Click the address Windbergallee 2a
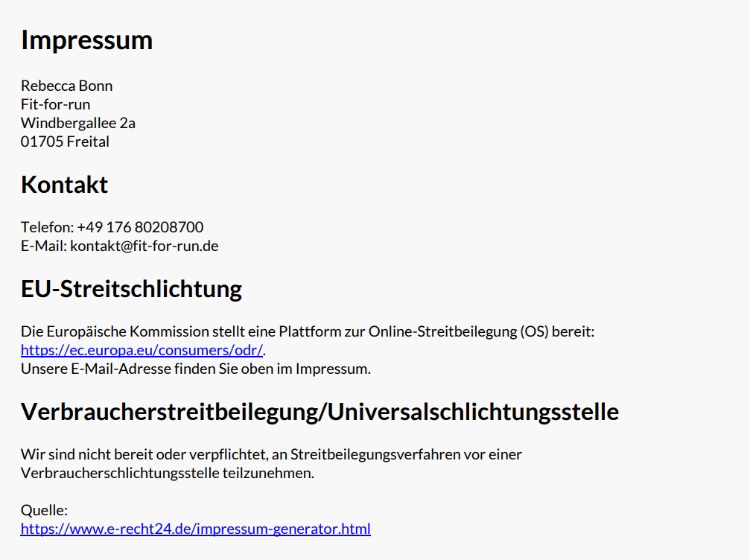The width and height of the screenshot is (750, 560). point(78,123)
